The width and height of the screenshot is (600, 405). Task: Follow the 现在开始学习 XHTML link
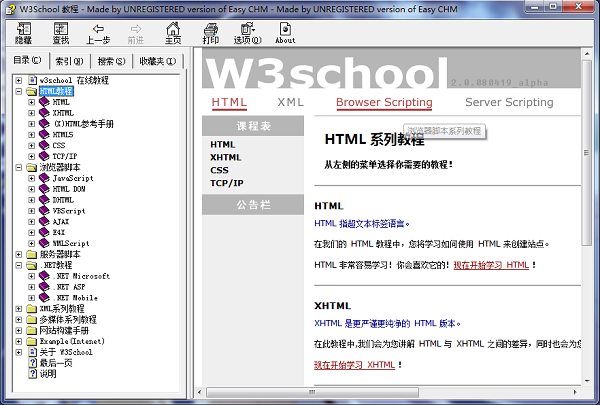(x=354, y=365)
